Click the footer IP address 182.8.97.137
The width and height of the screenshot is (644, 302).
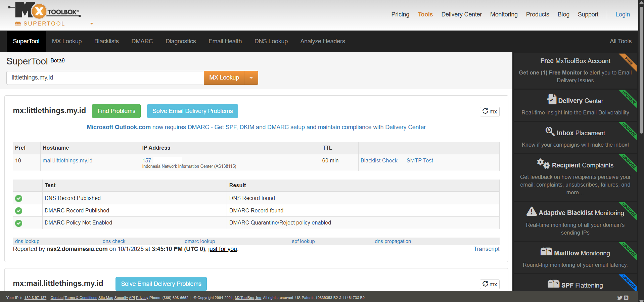point(35,298)
